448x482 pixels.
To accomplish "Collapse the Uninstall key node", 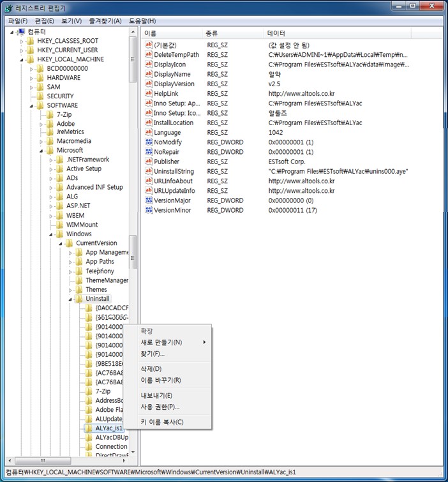I will click(x=70, y=299).
